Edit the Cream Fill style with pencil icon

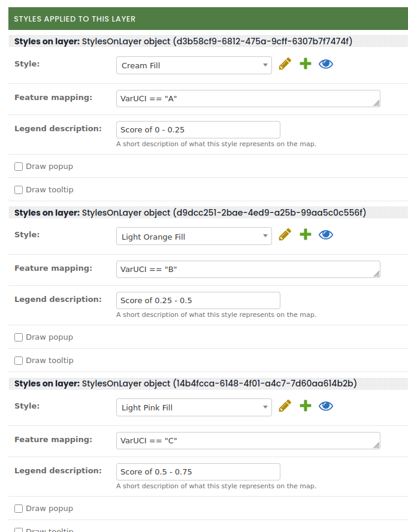[x=285, y=64]
